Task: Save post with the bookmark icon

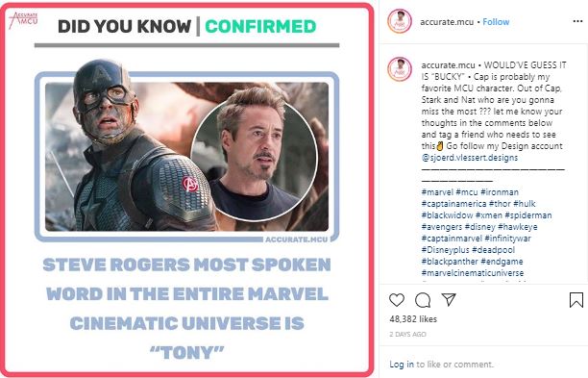Action: [x=576, y=299]
